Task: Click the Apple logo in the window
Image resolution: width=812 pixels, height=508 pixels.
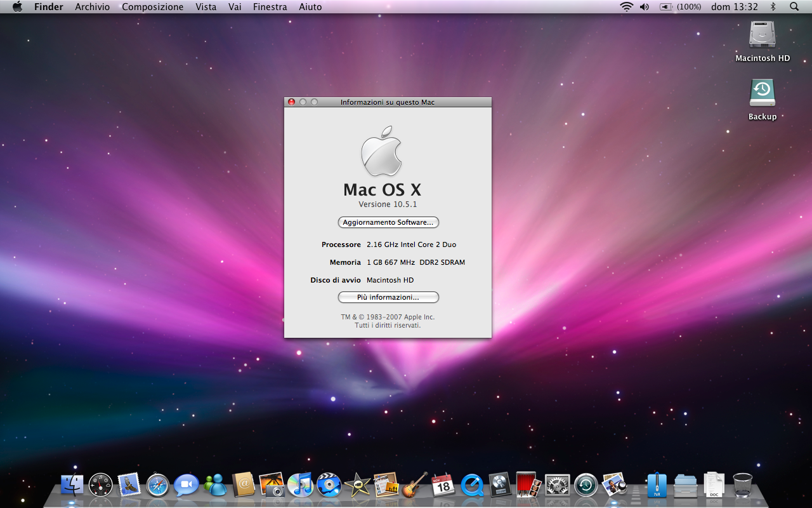Action: point(382,151)
